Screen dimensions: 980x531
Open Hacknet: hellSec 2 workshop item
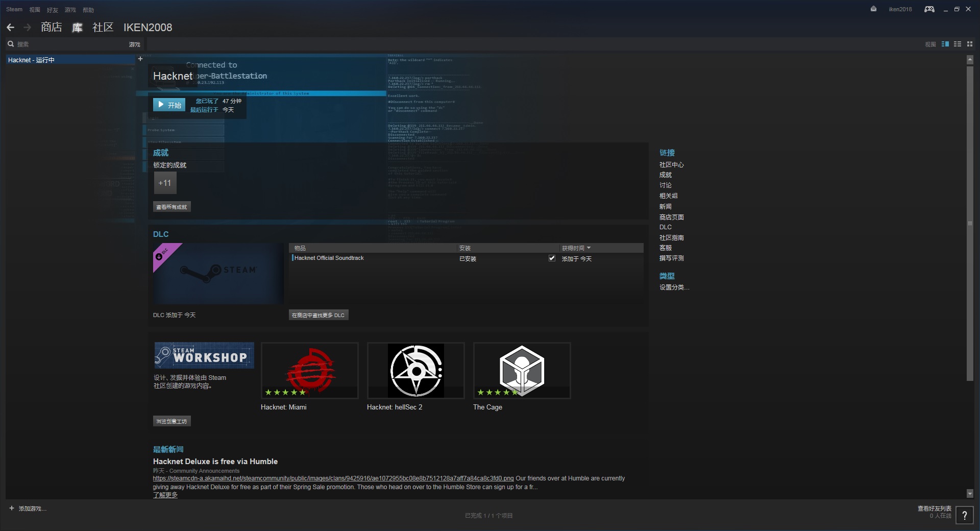click(x=416, y=371)
